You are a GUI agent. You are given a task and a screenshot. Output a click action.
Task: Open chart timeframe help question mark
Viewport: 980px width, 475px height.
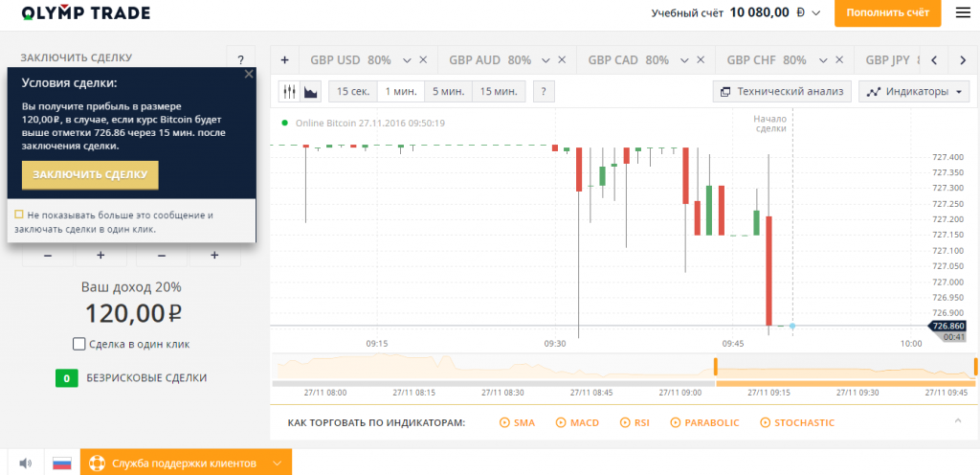pyautogui.click(x=544, y=92)
